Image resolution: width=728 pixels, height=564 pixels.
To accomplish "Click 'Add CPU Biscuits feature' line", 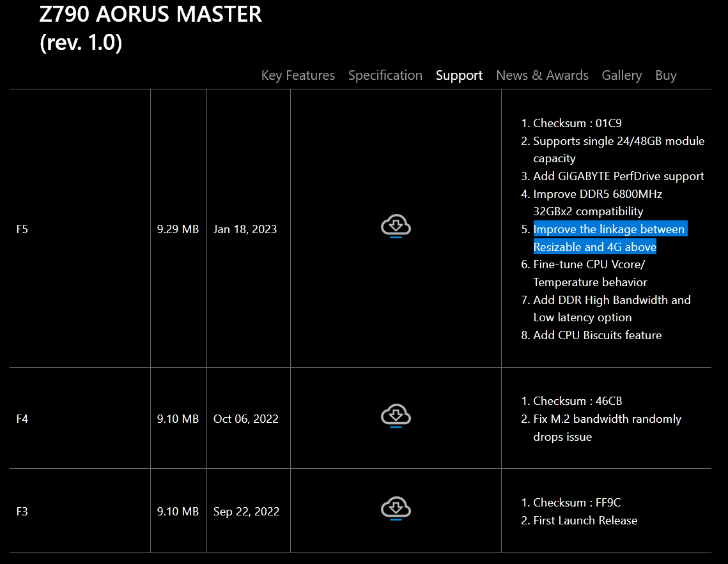I will click(x=597, y=335).
